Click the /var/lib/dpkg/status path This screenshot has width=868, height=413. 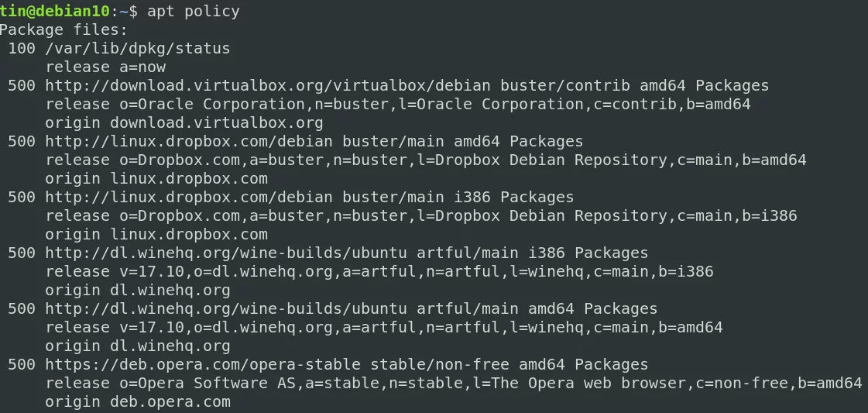coord(137,49)
